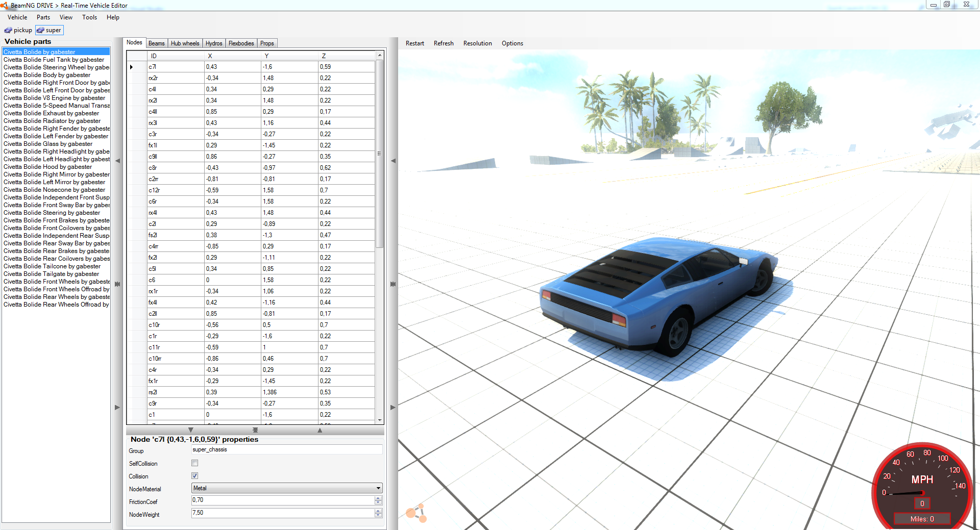Increase NodeWeight with the up spinner
The height and width of the screenshot is (530, 980).
(378, 511)
